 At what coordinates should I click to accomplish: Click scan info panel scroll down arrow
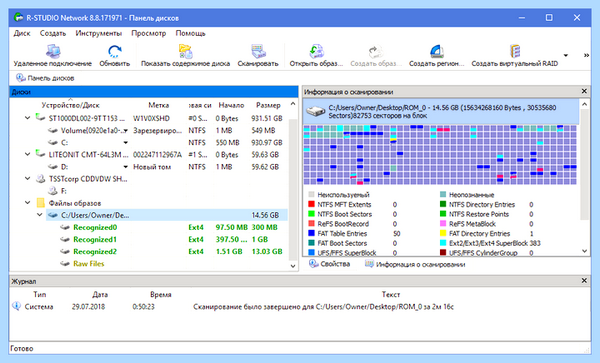tap(584, 251)
